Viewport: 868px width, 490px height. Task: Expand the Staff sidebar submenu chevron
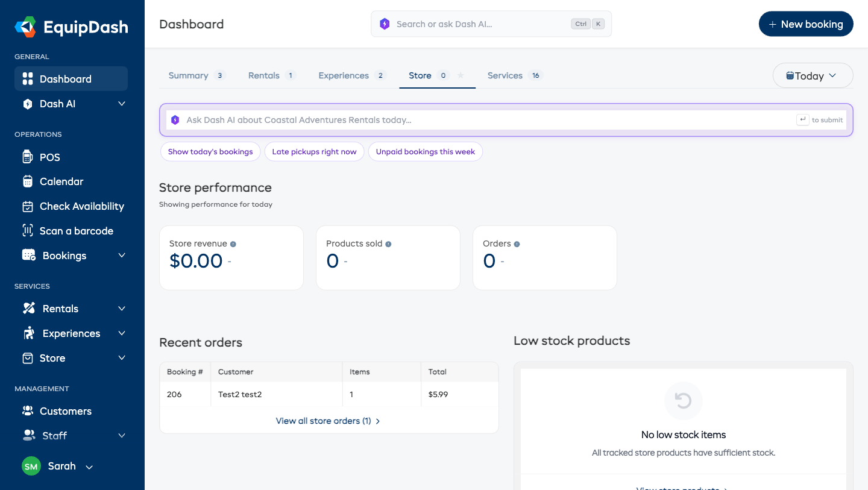click(x=122, y=435)
